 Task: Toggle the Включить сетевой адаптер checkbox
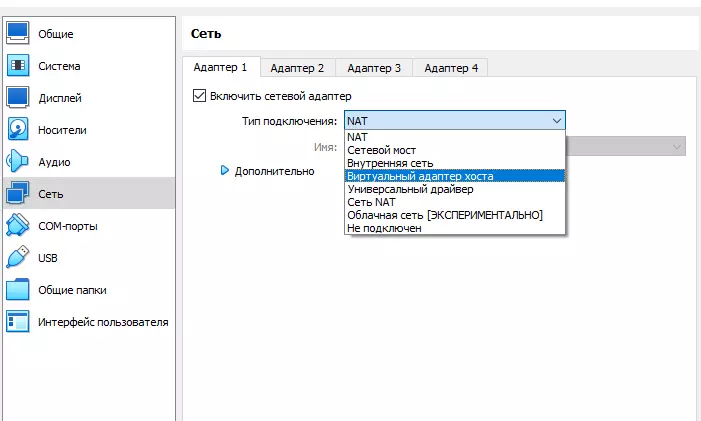[199, 96]
